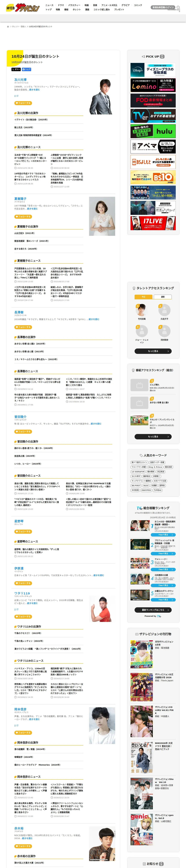
Task: Expand 岡本信彦 bio with 続きを読む
Action: (x=34, y=719)
